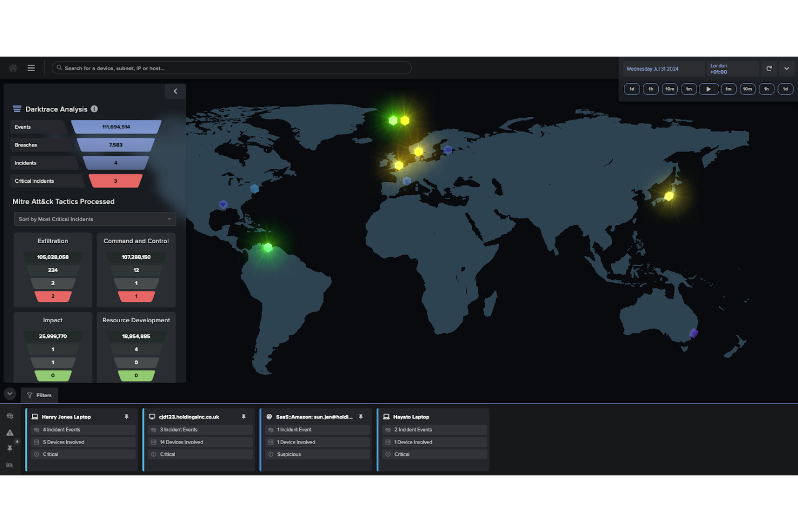This screenshot has height=532, width=798.
Task: Open the statistics chart icon in sidebar
Action: click(x=10, y=465)
